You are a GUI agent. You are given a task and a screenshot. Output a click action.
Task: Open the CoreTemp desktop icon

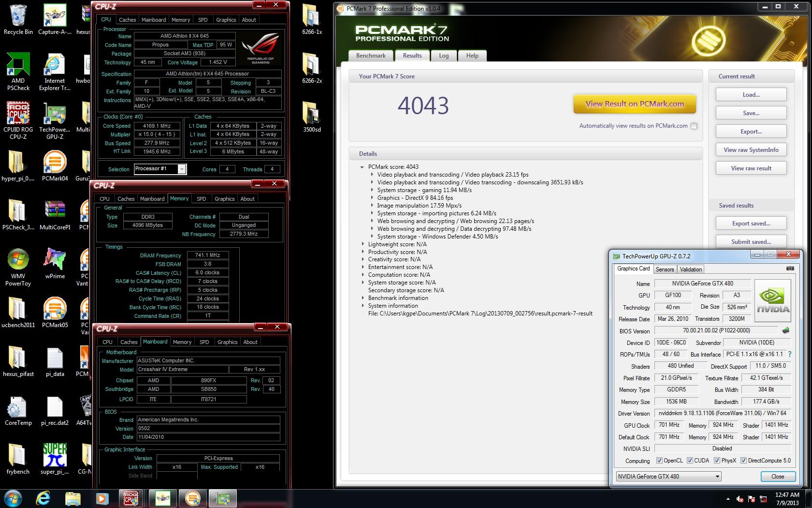tap(18, 410)
